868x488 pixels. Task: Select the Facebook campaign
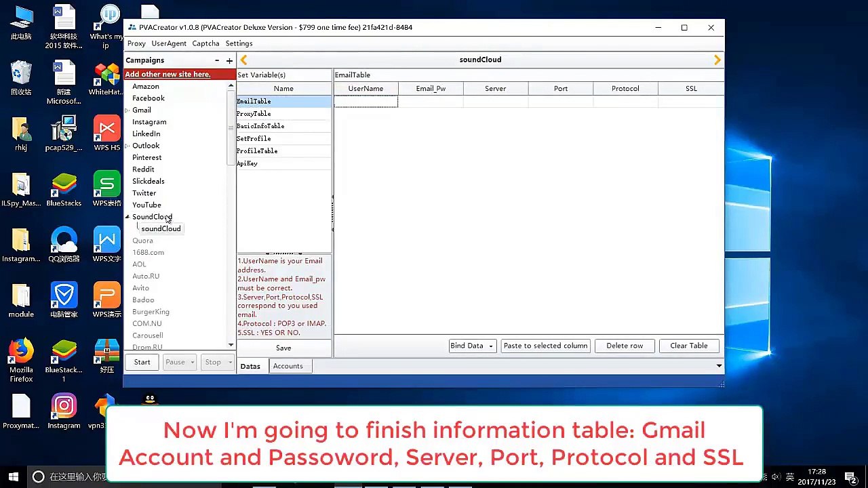149,98
